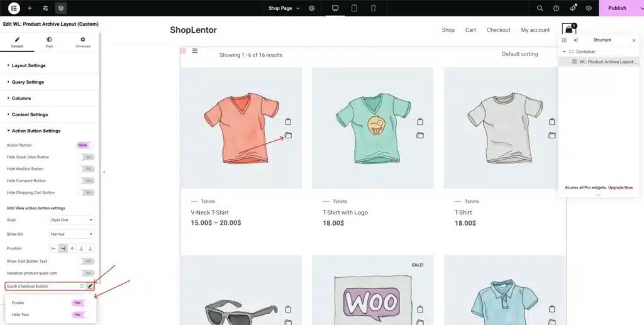Screen dimensions: 644x325
Task: Collapse Container arrow in Structure tree
Action: [564, 52]
